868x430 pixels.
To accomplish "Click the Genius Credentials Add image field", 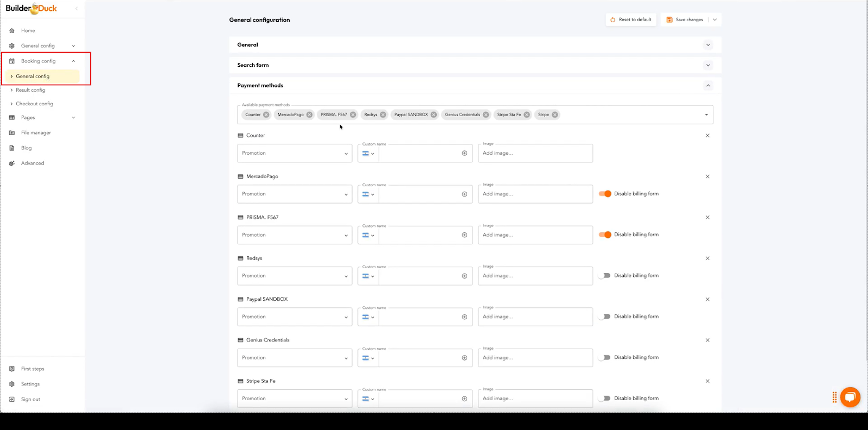I will point(535,358).
